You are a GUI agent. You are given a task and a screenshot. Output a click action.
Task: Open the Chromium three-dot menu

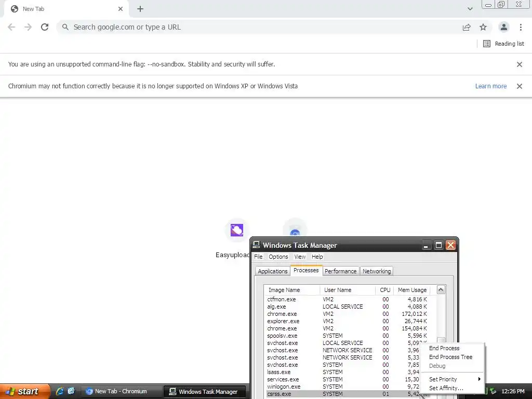point(521,27)
